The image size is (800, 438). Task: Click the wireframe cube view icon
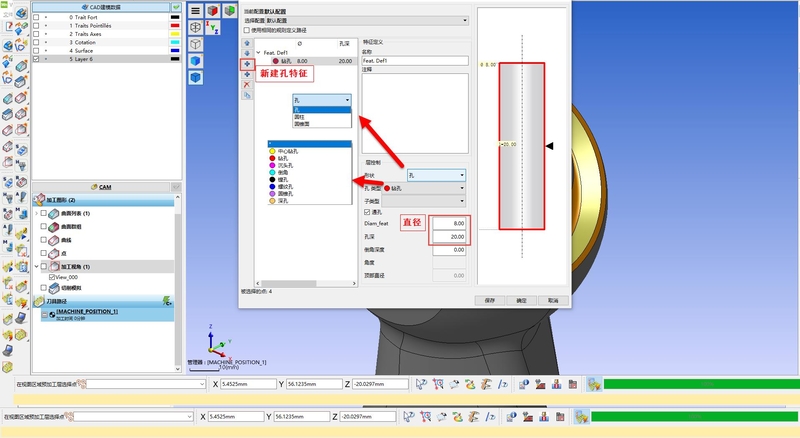coord(196,44)
